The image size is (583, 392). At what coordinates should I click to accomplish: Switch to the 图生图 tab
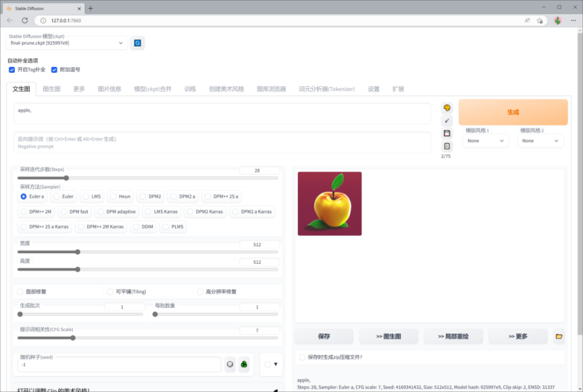(52, 89)
